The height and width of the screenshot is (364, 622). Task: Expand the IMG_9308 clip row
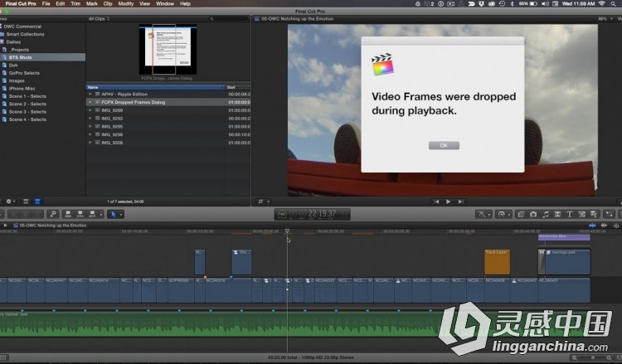tap(90, 143)
